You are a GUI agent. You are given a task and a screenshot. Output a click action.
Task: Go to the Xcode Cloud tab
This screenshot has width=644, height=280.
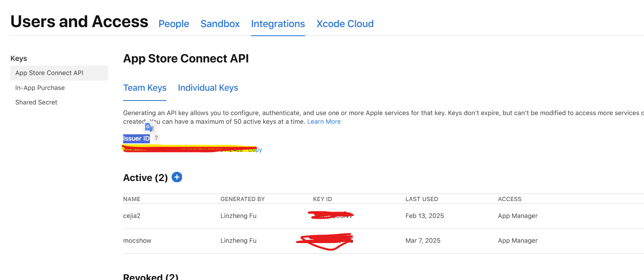345,24
